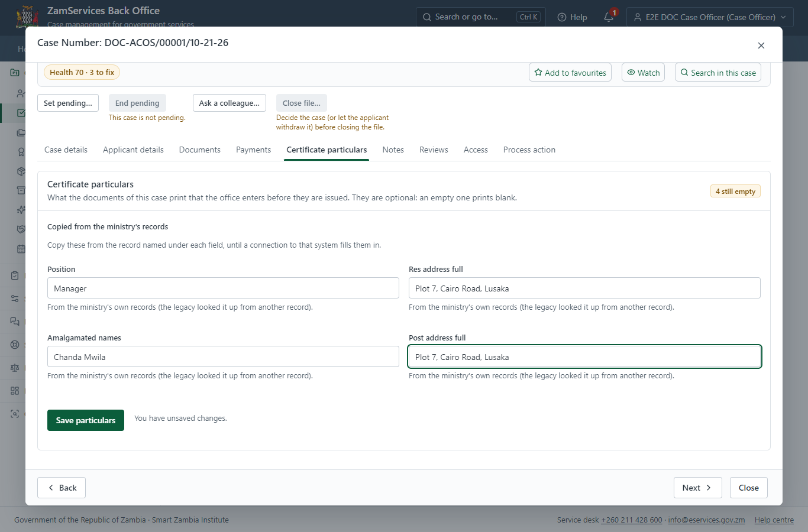Open Help in the top bar
The image size is (808, 532).
click(572, 17)
